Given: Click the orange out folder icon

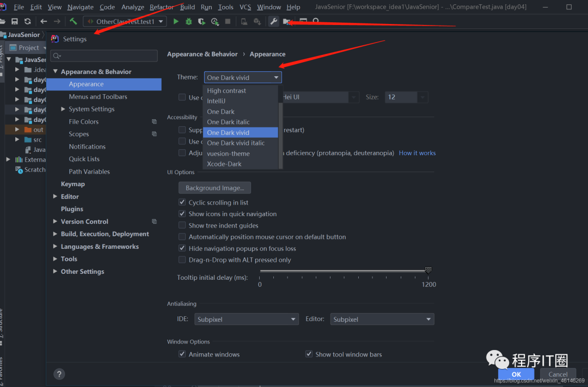Looking at the screenshot, I should click(28, 130).
